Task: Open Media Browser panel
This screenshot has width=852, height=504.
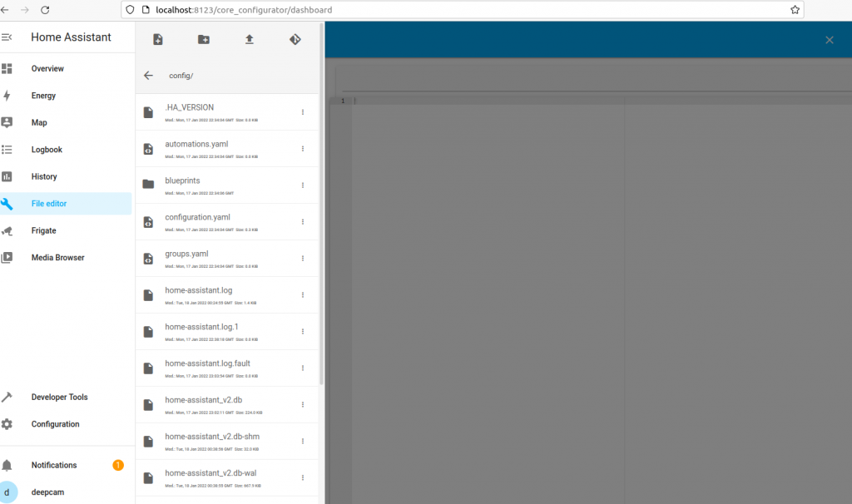Action: click(66, 258)
